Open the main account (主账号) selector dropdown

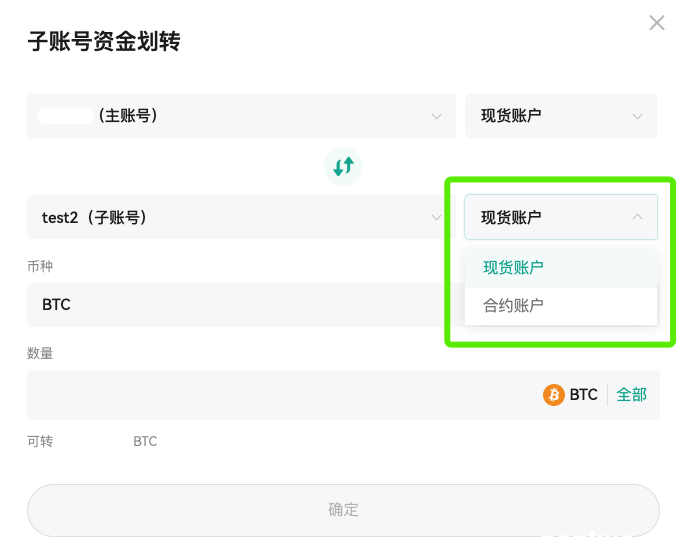click(241, 116)
